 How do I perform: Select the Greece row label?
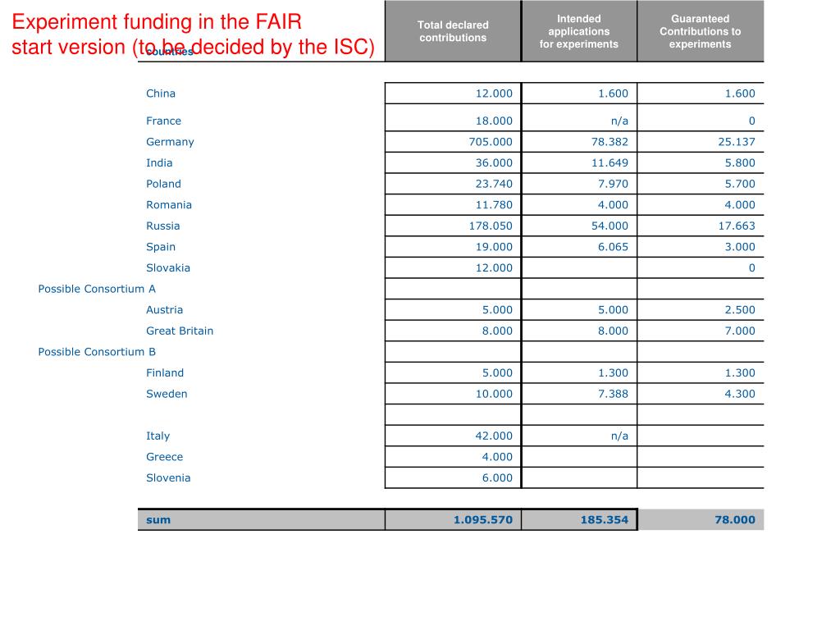tap(164, 457)
